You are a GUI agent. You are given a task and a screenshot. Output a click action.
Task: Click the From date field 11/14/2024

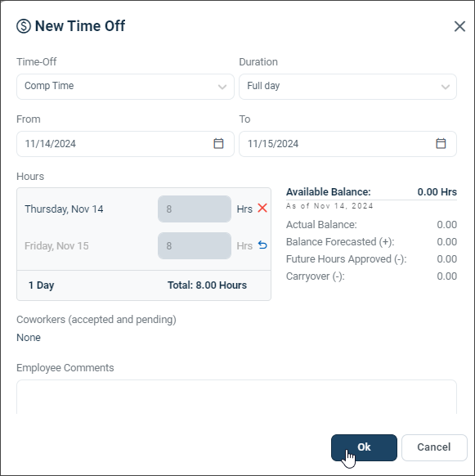tap(125, 144)
